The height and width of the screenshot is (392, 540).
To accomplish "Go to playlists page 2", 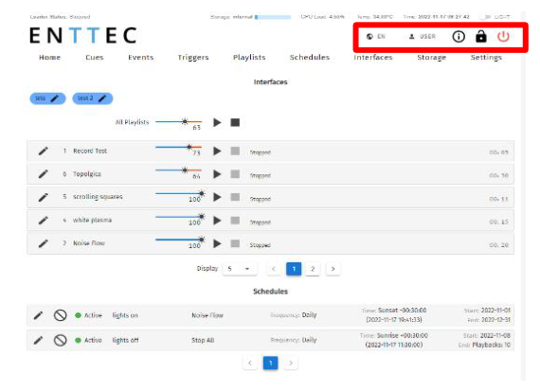I will tap(313, 269).
